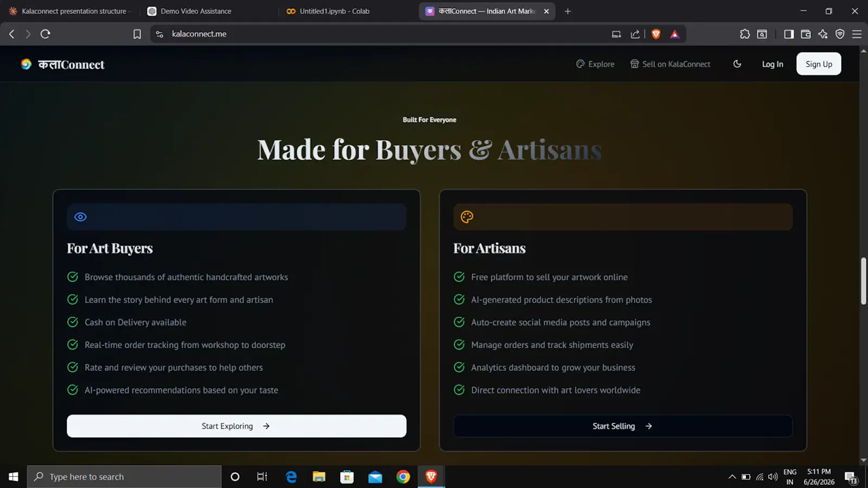
Task: Open File Explorer from taskbar
Action: (x=319, y=477)
